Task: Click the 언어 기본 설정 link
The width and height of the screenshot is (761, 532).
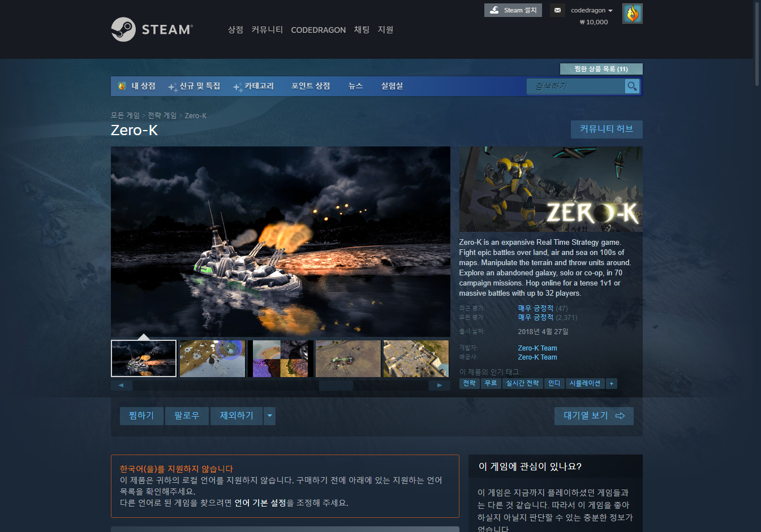Action: pos(260,503)
